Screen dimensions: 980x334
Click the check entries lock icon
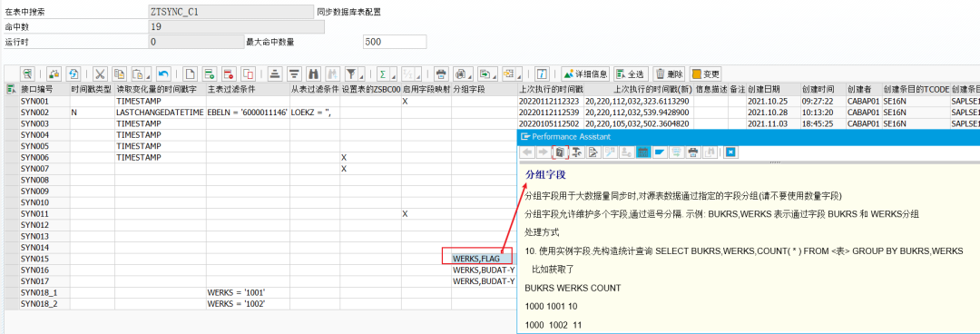[x=54, y=74]
